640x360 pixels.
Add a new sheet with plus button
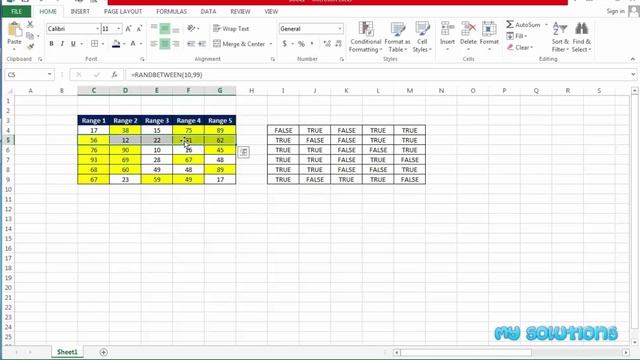click(104, 352)
